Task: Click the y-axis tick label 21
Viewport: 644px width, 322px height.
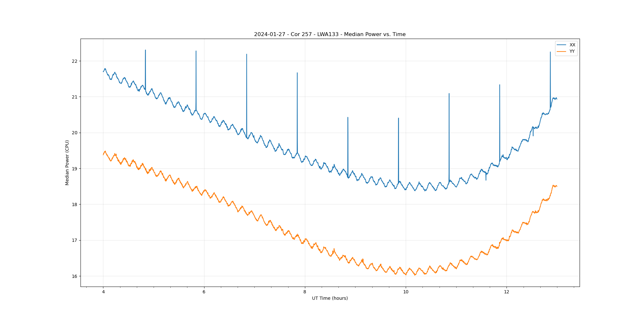Action: pos(75,97)
